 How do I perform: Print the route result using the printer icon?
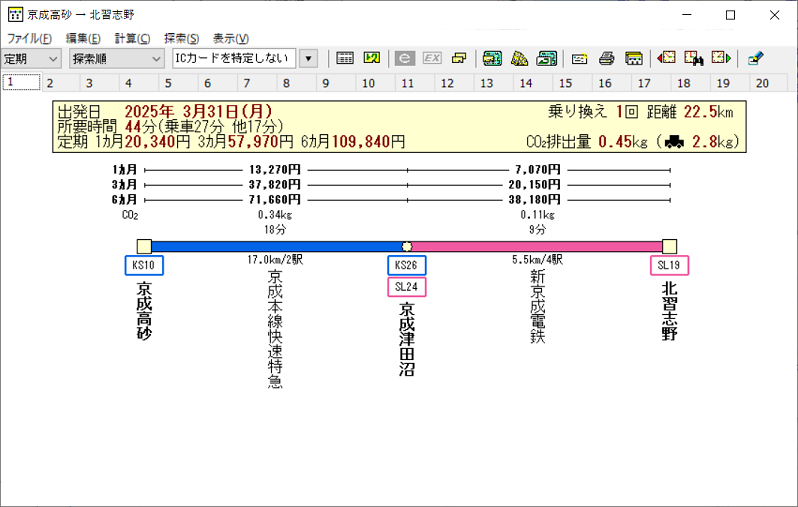(607, 59)
